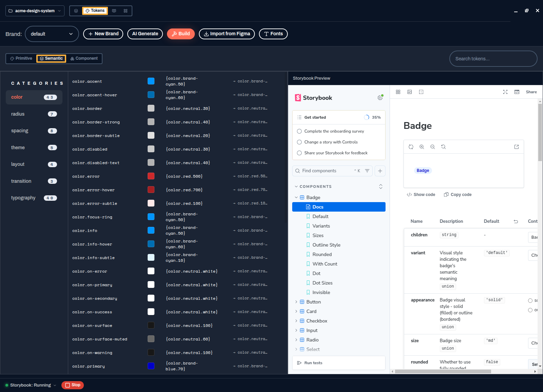Screen dimensions: 543x392
Task: Click the Storybook background image toolbar icon
Action: tap(410, 92)
